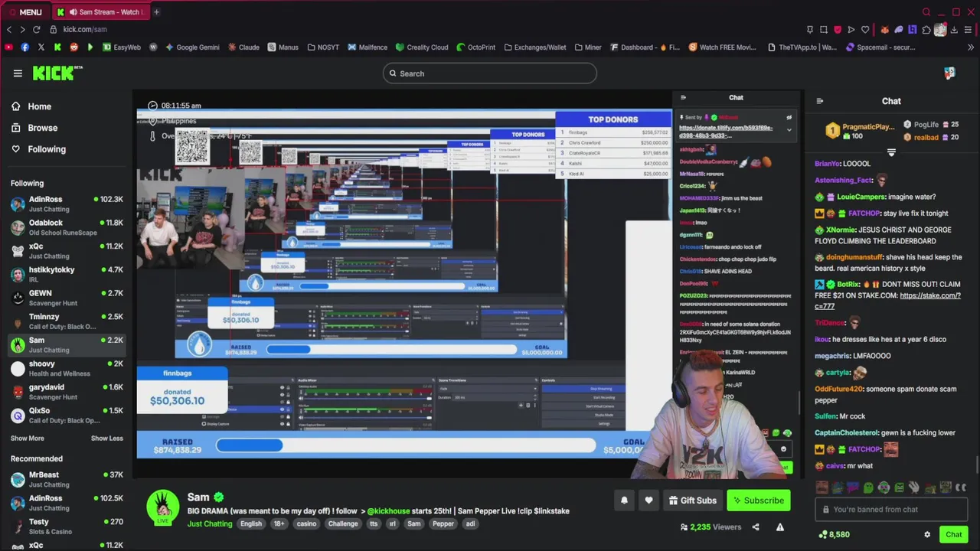Open the Miner bookmark folder
Screen dimensions: 980x551
(x=588, y=47)
